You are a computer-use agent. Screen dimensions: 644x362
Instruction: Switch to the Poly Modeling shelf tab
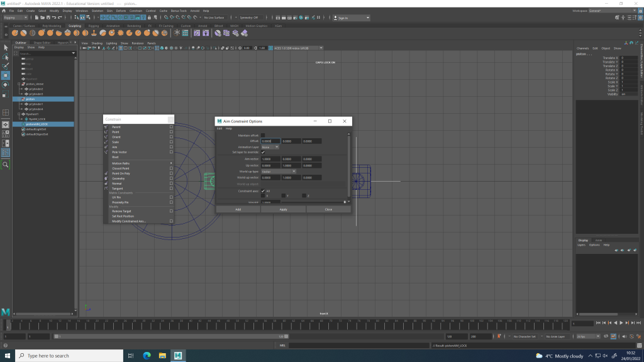click(52, 26)
